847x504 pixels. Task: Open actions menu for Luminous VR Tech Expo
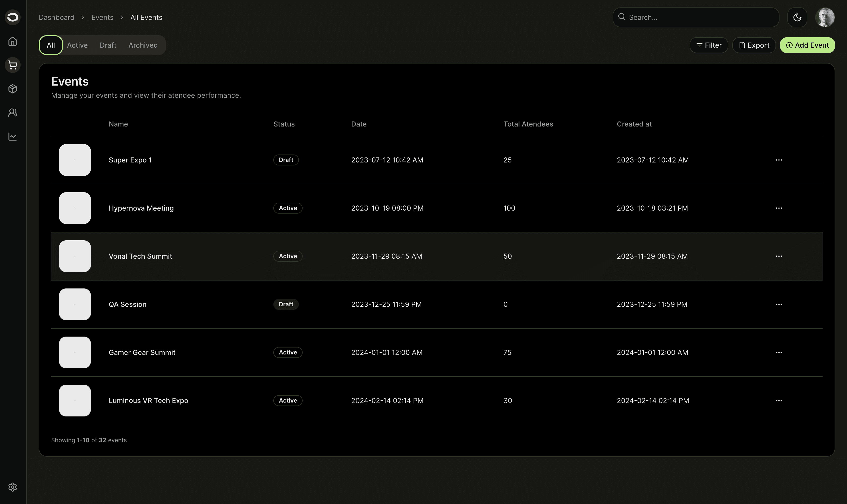point(779,401)
